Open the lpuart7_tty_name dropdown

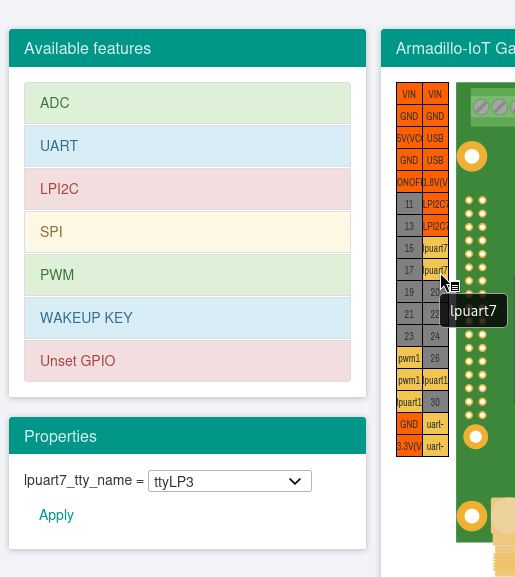pos(230,481)
